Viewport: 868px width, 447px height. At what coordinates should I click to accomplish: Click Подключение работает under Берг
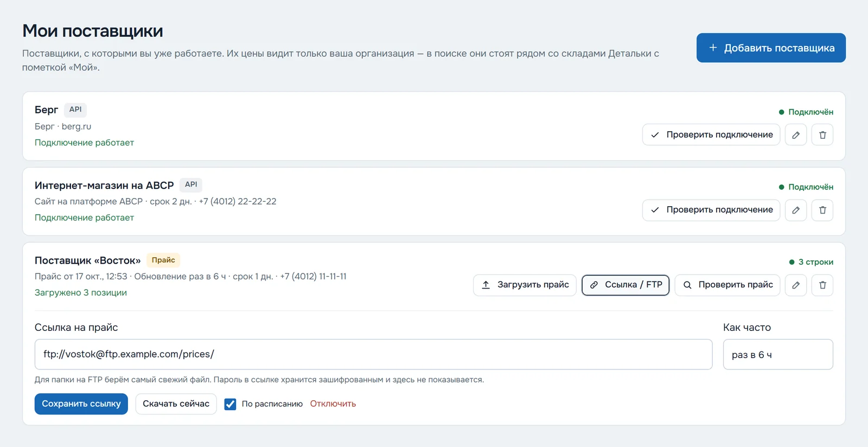point(84,143)
